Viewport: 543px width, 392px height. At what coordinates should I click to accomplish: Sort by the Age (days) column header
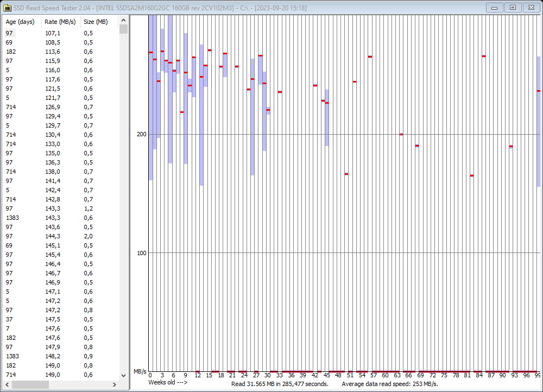pos(22,22)
